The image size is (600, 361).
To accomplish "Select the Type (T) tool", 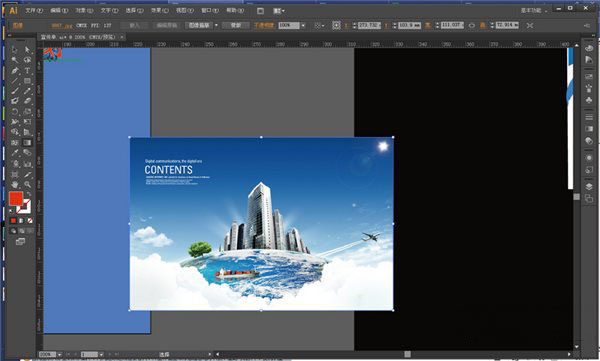I will point(28,71).
